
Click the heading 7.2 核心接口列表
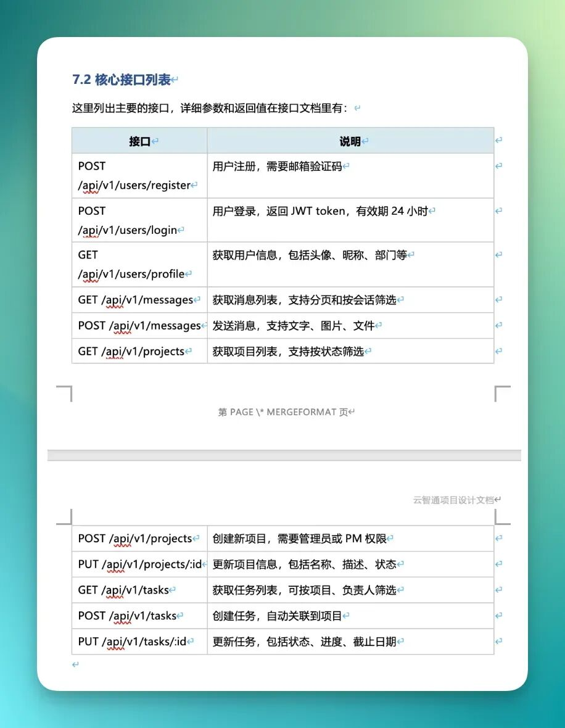pos(122,80)
